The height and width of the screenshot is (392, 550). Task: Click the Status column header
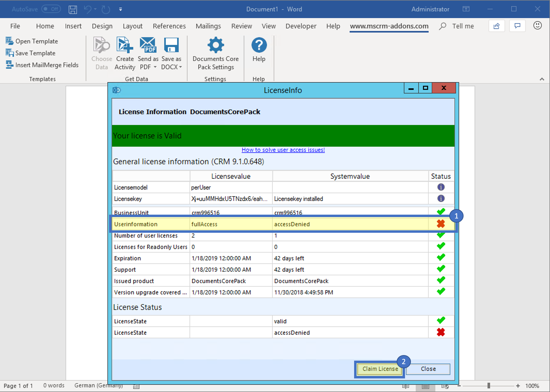point(441,176)
